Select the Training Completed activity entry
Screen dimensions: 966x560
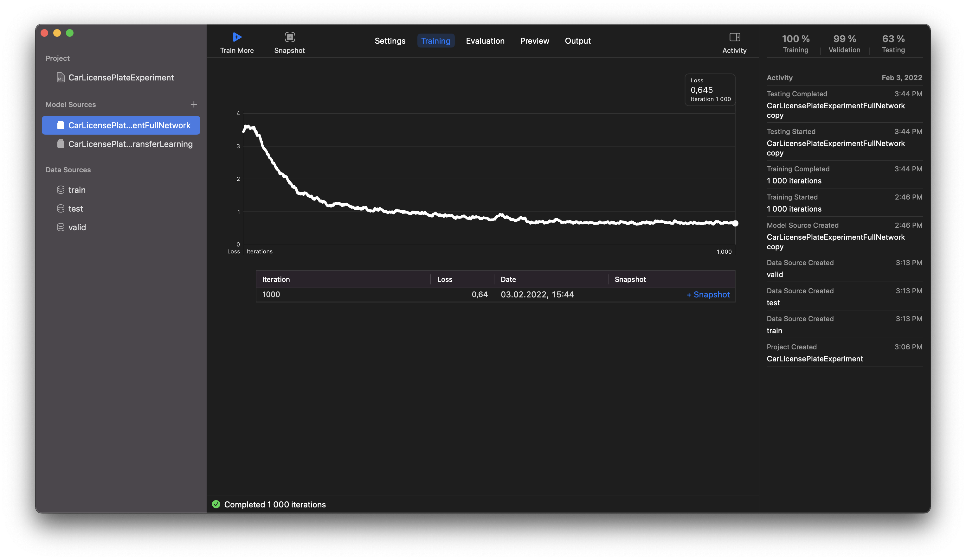click(844, 175)
